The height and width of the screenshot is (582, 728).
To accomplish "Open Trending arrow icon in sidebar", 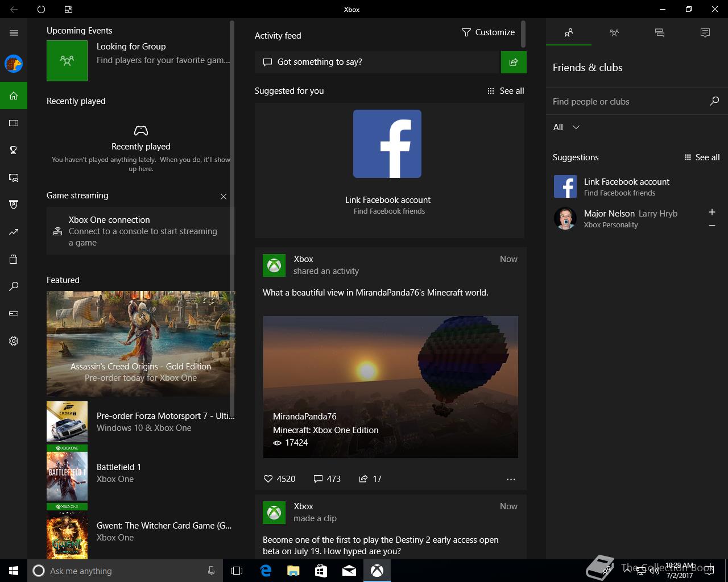I will click(14, 232).
